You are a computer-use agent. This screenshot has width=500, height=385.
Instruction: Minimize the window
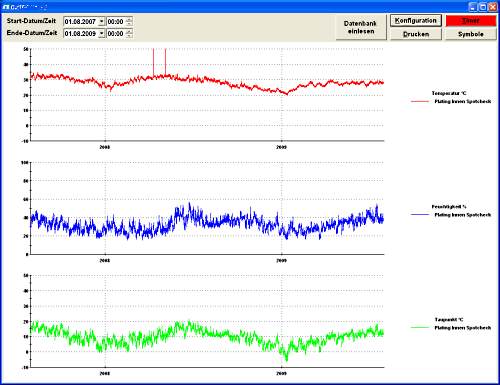click(x=473, y=7)
